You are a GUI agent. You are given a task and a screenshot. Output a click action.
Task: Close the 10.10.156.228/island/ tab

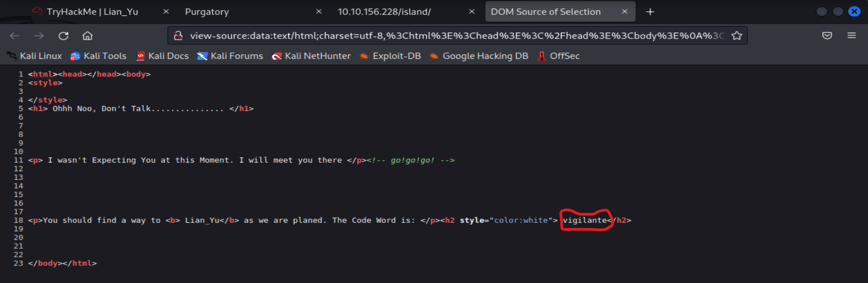472,12
